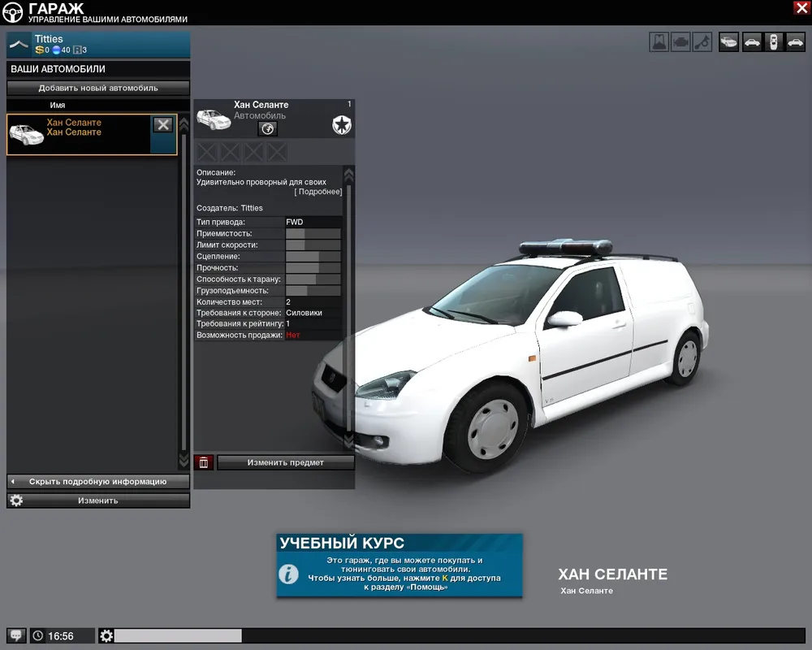Viewport: 812px width, 650px height.
Task: Click the lightning icon under Хан Селанте
Action: [x=267, y=129]
